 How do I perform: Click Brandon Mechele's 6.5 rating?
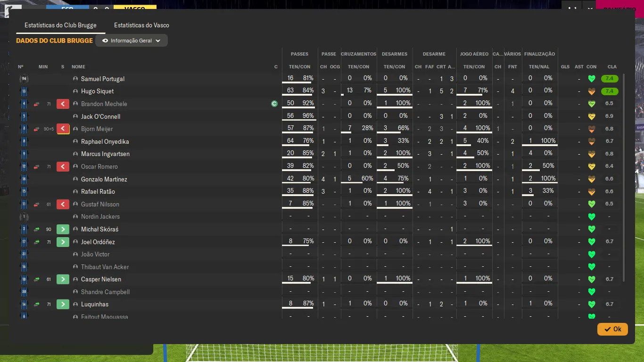coord(610,104)
